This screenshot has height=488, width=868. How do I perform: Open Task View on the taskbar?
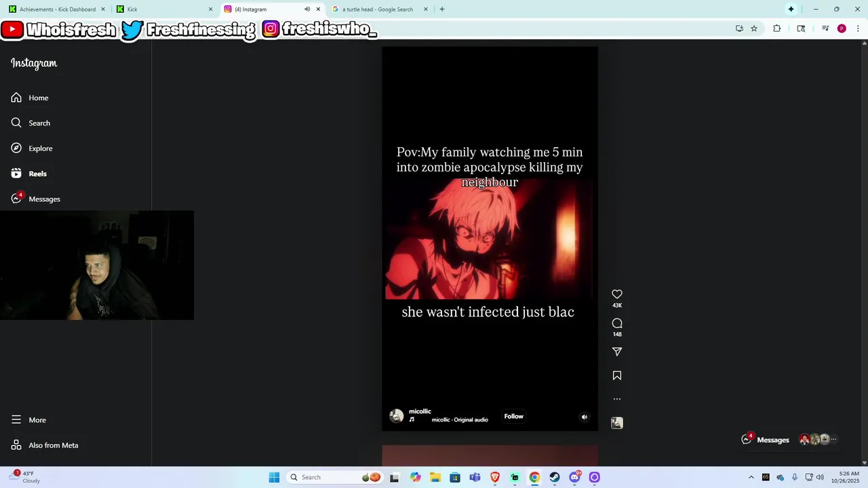pos(395,477)
